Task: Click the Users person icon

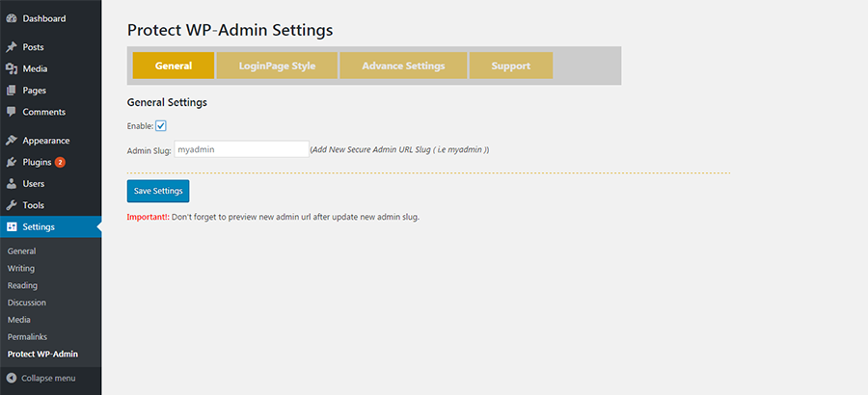Action: pyautogui.click(x=11, y=184)
